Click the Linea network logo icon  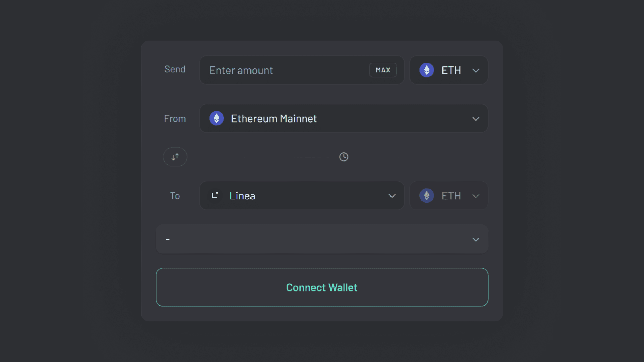[215, 195]
